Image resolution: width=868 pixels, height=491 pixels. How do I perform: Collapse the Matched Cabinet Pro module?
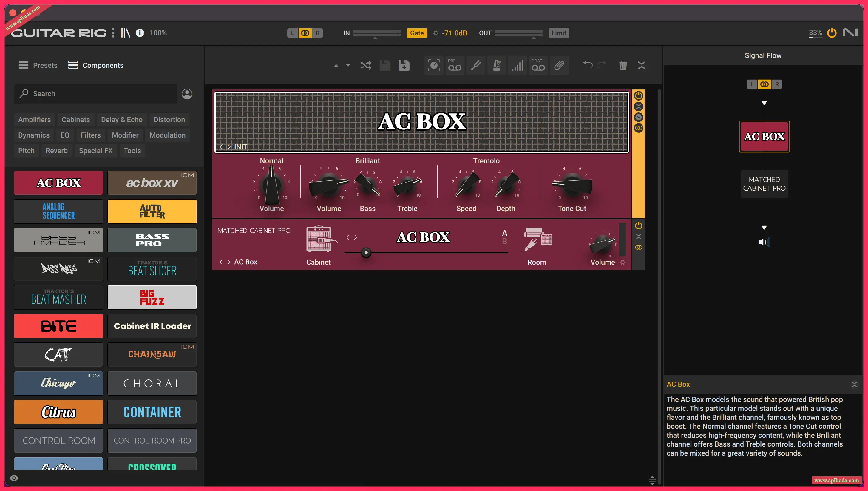coord(639,236)
